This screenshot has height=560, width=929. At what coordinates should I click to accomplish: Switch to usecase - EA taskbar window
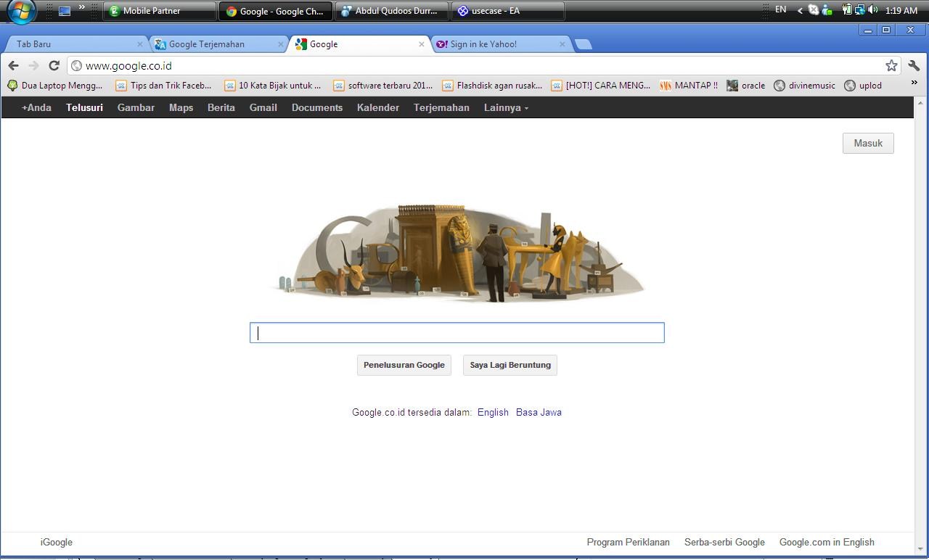(x=507, y=11)
